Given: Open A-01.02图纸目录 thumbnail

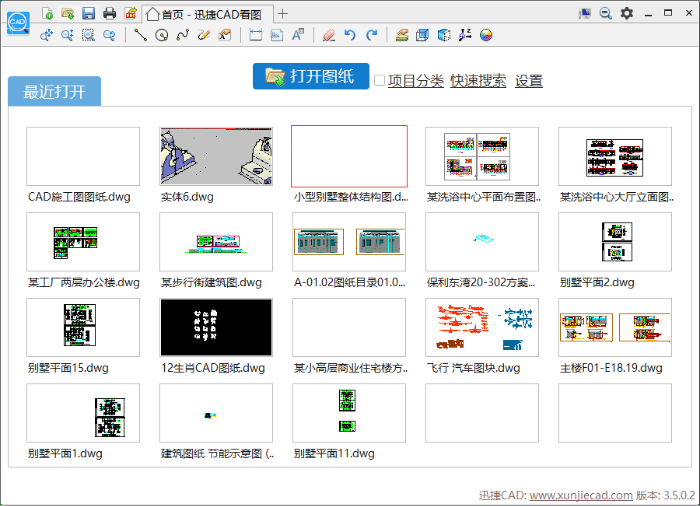Looking at the screenshot, I should pos(349,242).
